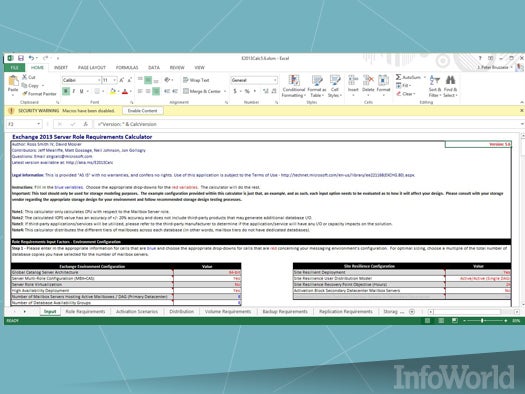The image size is (525, 394).
Task: Click the AutoSum sigma icon
Action: [x=398, y=77]
